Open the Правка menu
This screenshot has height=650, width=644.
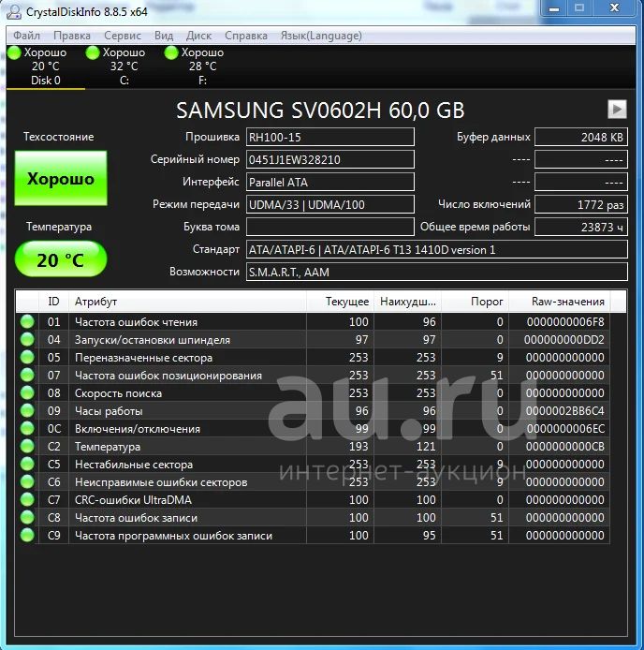72,36
